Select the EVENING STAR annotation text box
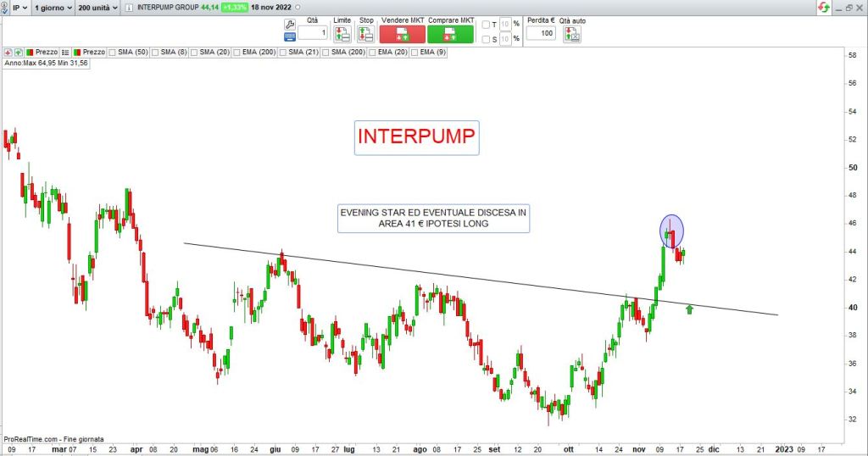The height and width of the screenshot is (456, 868). tap(433, 218)
